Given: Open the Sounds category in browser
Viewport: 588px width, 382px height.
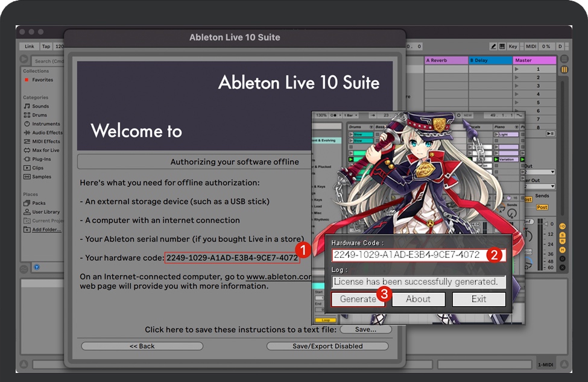Looking at the screenshot, I should click(40, 106).
